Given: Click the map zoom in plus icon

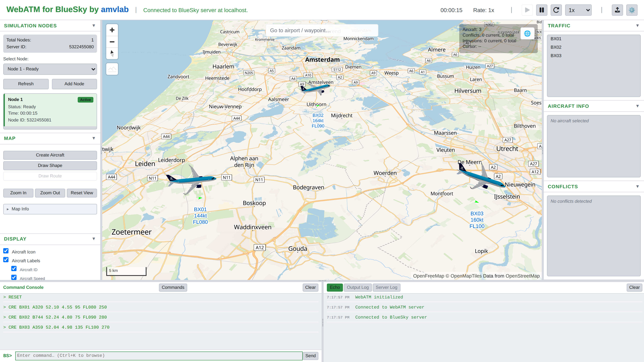Looking at the screenshot, I should coord(112,30).
